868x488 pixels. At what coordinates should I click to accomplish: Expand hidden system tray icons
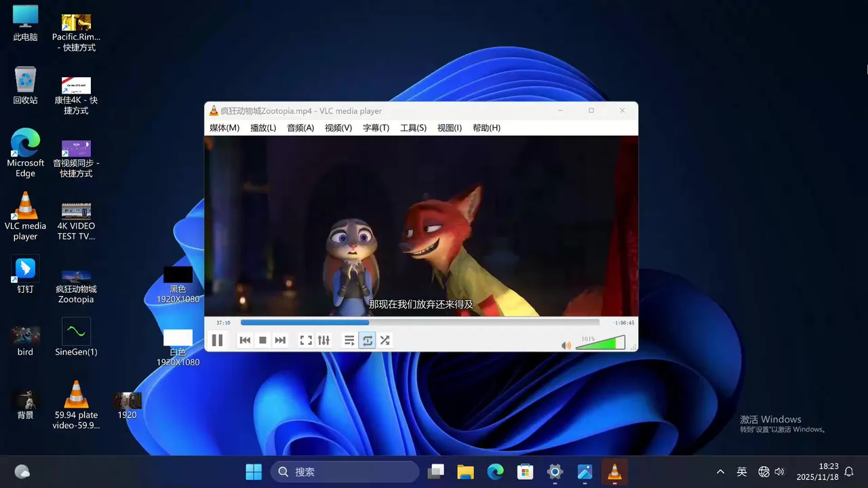pyautogui.click(x=720, y=472)
